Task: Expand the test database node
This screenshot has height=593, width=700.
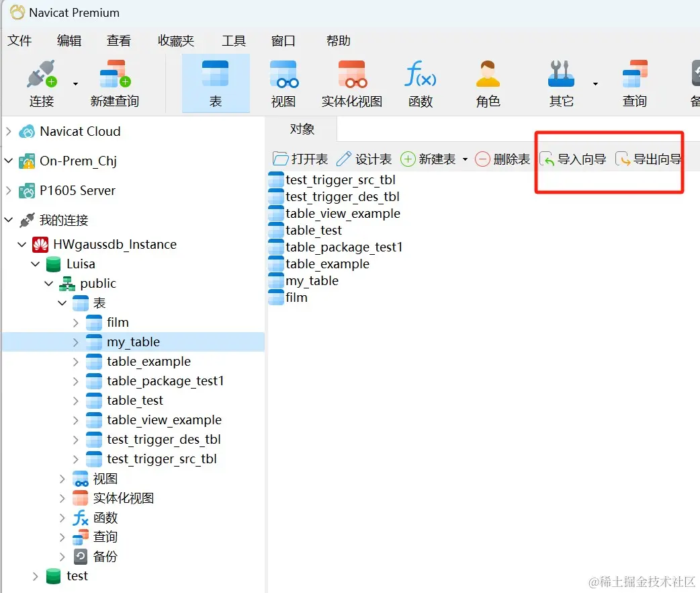Action: pos(35,576)
